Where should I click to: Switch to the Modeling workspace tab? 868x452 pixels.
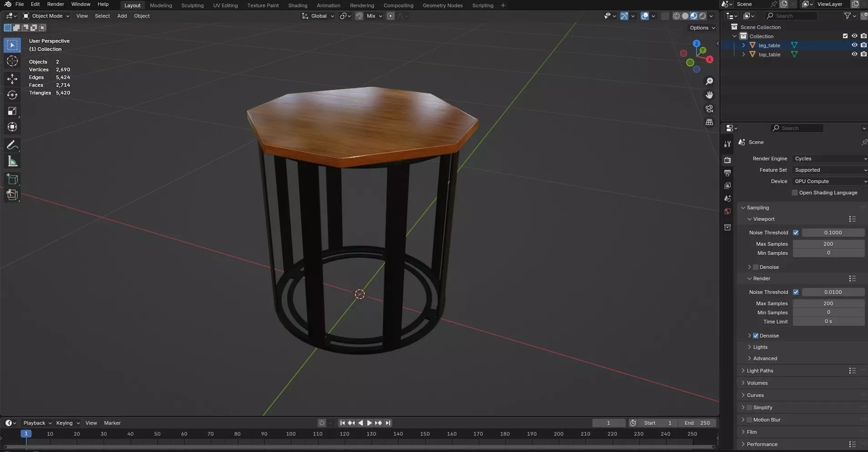click(161, 5)
